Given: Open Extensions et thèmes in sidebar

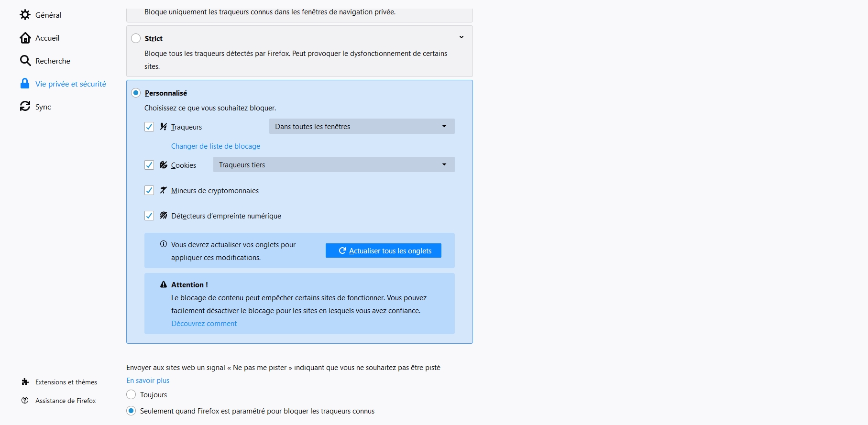Looking at the screenshot, I should pos(66,382).
